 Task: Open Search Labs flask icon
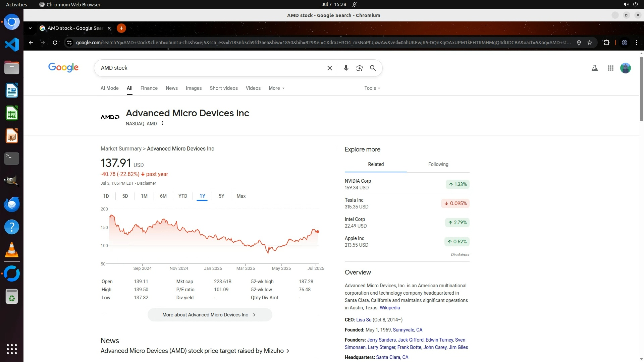(x=594, y=68)
